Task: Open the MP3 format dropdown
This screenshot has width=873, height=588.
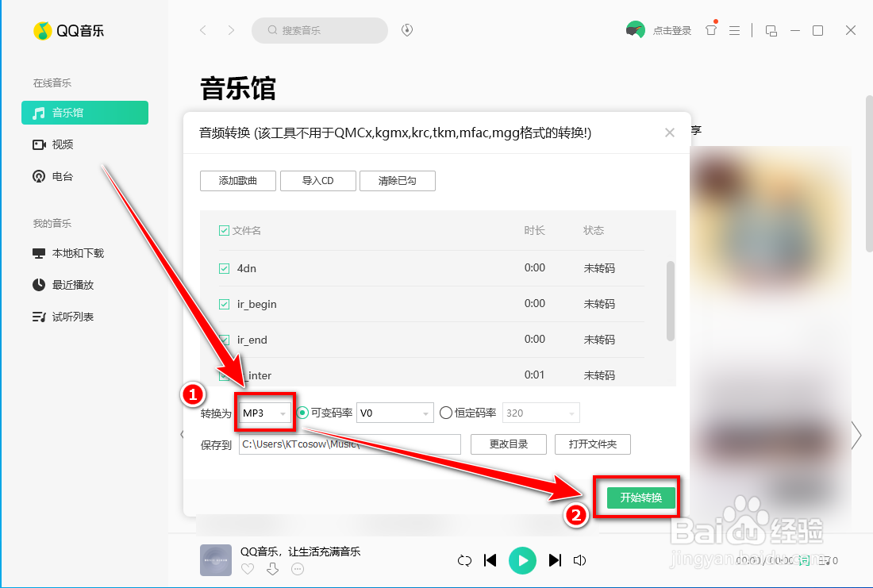Action: coord(266,413)
